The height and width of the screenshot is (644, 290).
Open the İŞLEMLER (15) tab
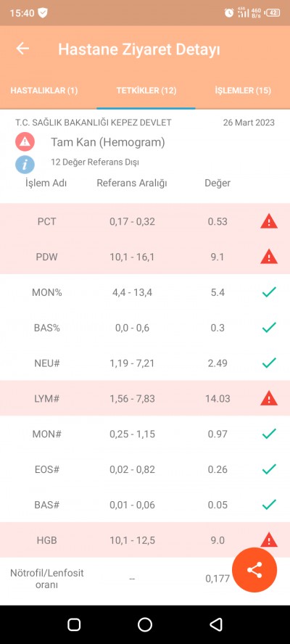coord(243,91)
